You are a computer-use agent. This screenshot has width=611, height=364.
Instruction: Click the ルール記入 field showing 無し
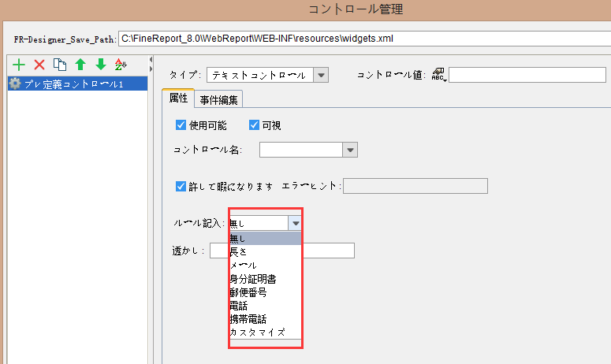259,223
